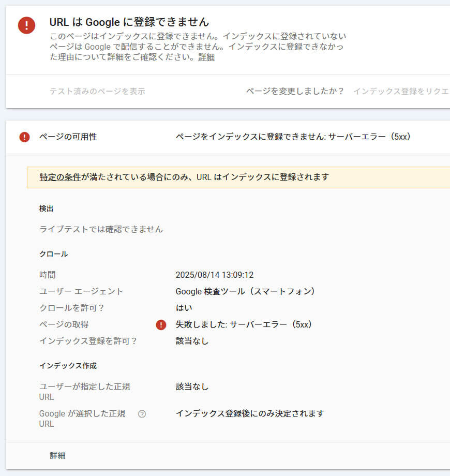
Task: Click ページを変更しましたか？ text
Action: [295, 92]
